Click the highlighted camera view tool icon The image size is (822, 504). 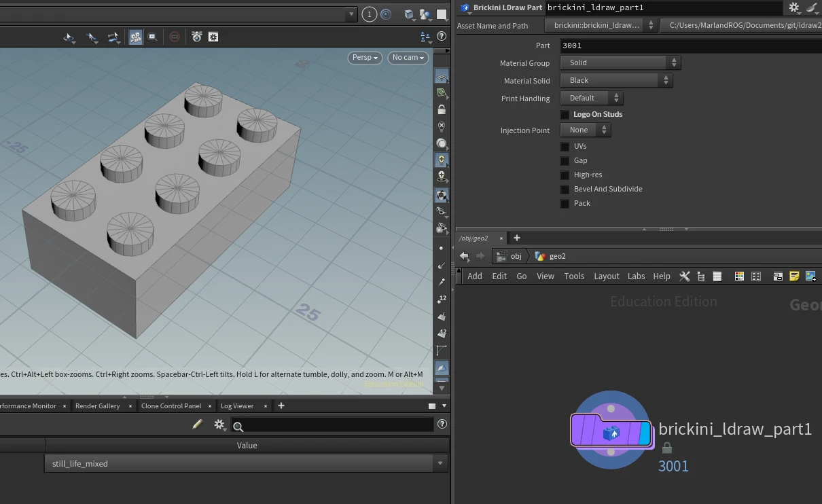[x=135, y=37]
